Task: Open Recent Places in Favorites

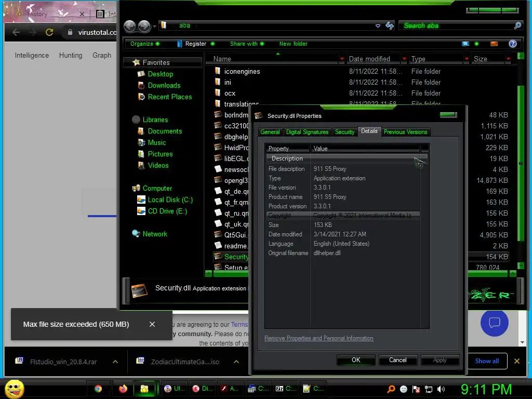Action: (170, 97)
